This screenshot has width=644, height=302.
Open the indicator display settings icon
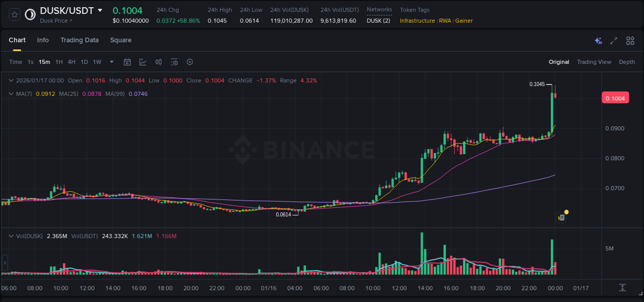pos(174,62)
